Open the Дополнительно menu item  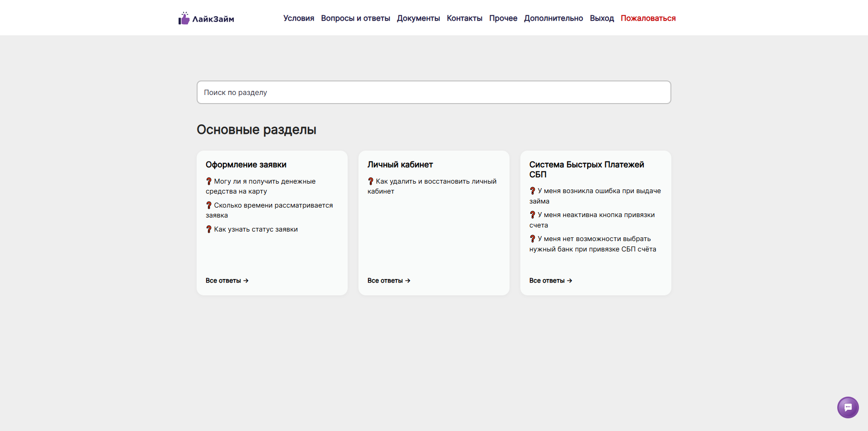coord(553,18)
